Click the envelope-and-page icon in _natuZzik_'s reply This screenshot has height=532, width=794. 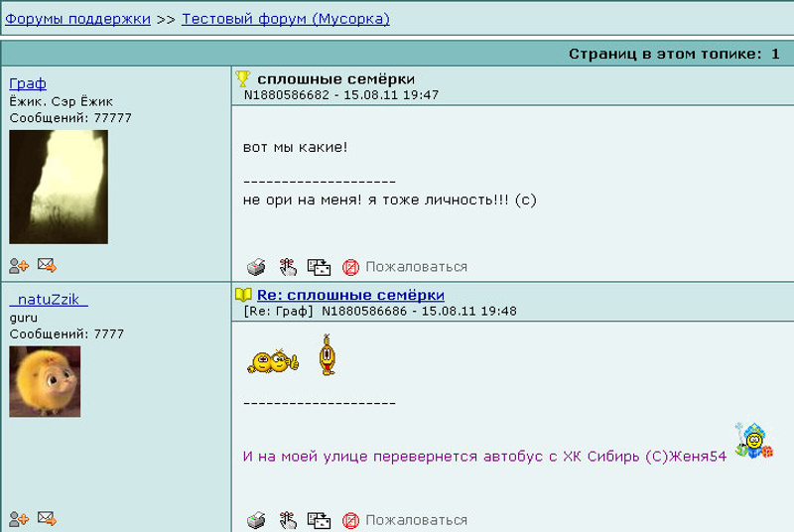pyautogui.click(x=319, y=521)
